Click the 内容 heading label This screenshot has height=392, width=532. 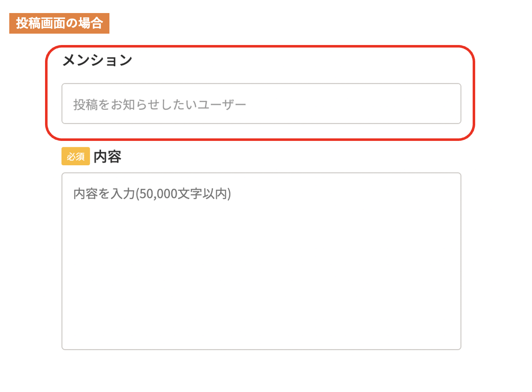[107, 156]
